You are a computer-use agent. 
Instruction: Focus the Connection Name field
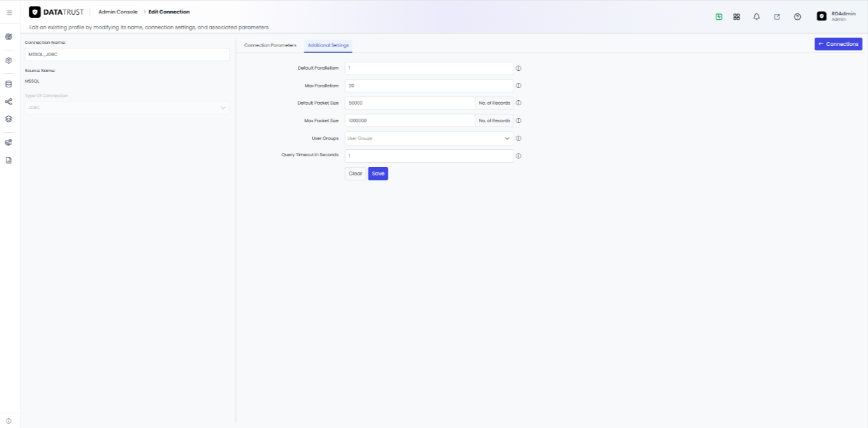tap(127, 54)
